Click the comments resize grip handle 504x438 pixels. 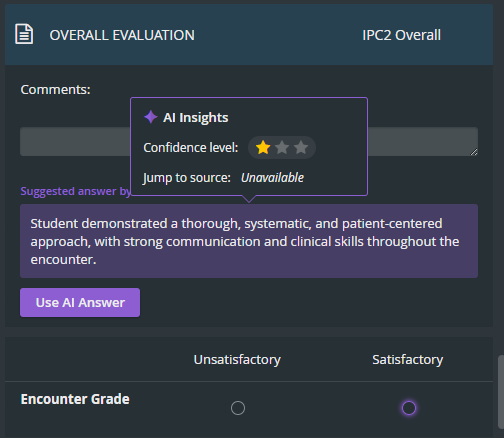tap(474, 152)
